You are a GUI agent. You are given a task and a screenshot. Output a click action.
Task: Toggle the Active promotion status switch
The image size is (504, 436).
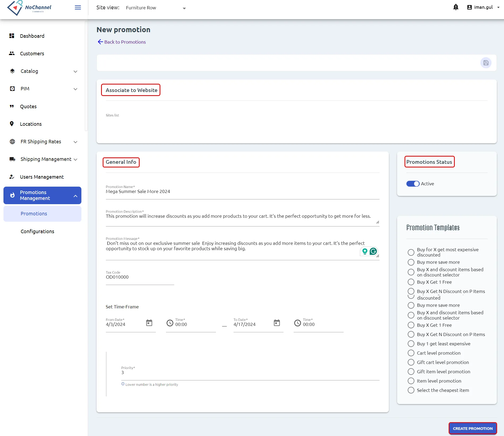(413, 184)
